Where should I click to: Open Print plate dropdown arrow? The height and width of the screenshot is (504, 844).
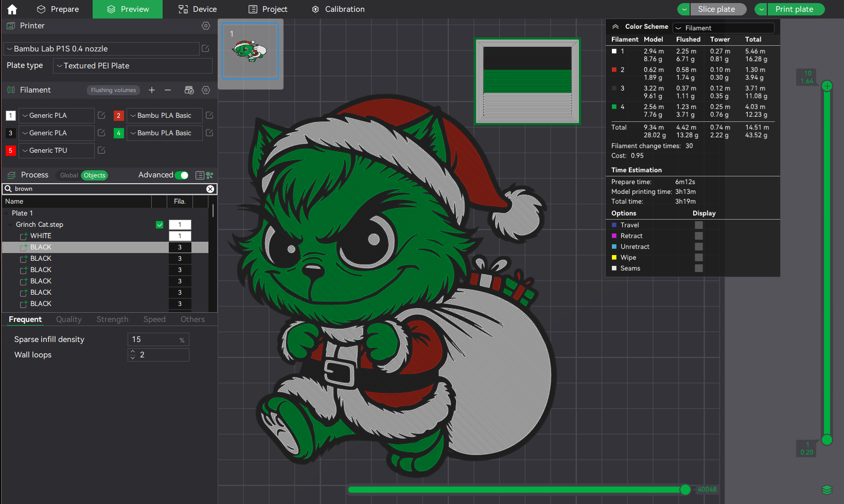click(761, 9)
